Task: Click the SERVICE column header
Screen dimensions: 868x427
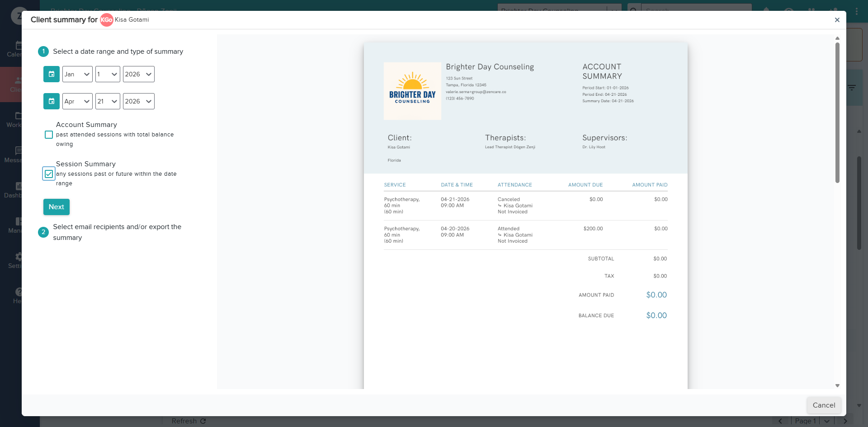Action: (x=395, y=185)
